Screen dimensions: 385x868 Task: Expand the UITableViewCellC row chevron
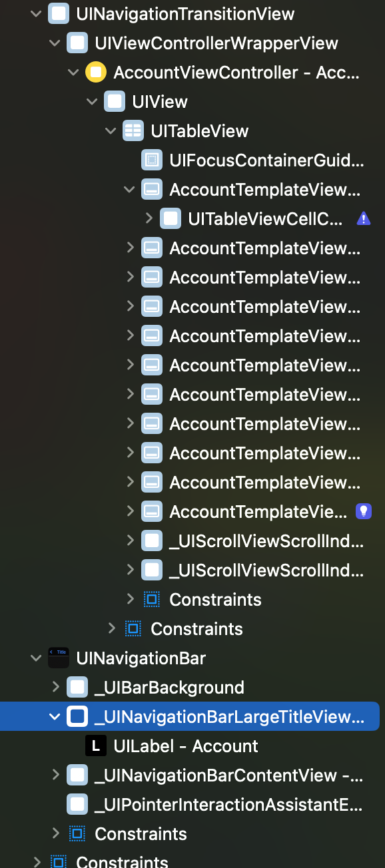click(x=149, y=218)
